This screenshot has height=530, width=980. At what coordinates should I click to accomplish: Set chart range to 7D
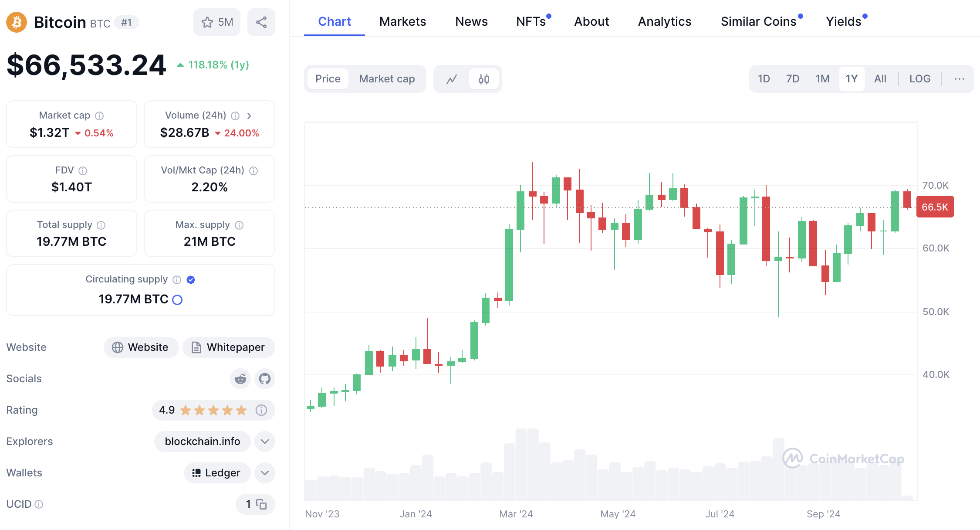tap(793, 79)
